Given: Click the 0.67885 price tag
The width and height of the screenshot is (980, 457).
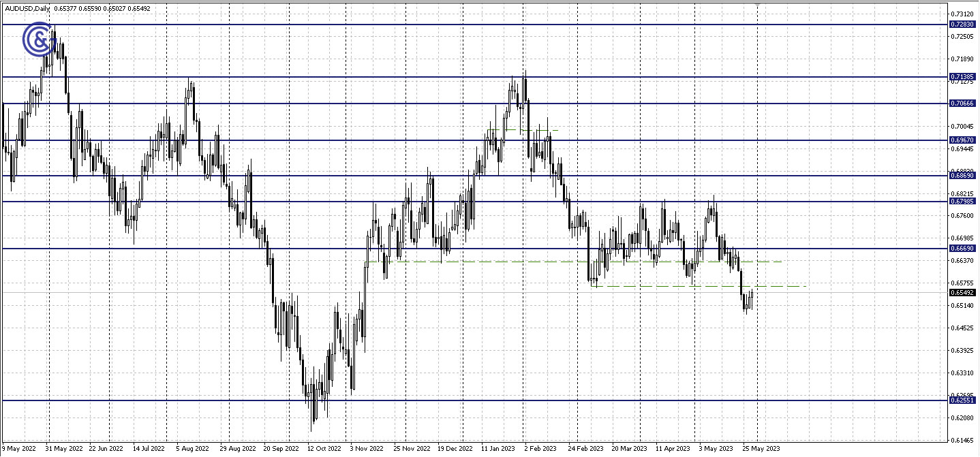Looking at the screenshot, I should (x=964, y=202).
